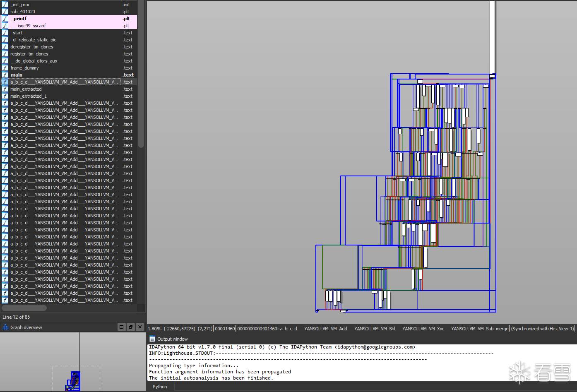Viewport: 577px width, 392px height.
Task: Click the functions list vertical scrollbar
Action: click(141, 75)
